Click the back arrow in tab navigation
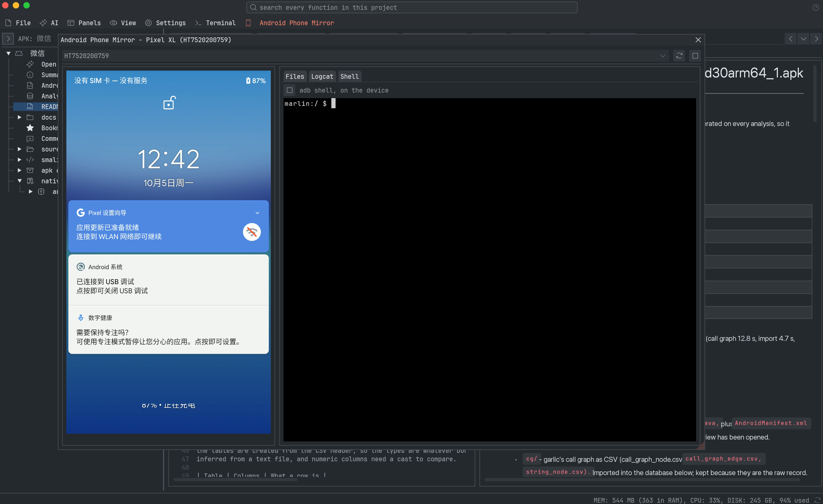The height and width of the screenshot is (504, 823). pyautogui.click(x=791, y=39)
